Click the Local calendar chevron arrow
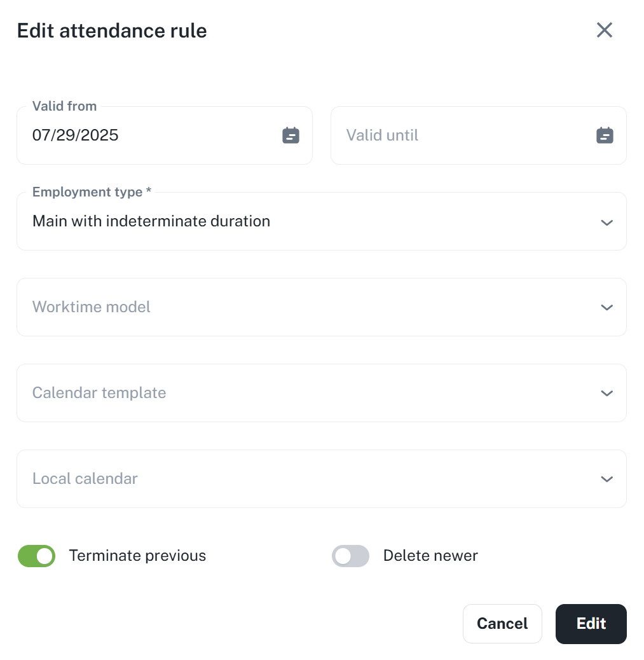 (606, 479)
